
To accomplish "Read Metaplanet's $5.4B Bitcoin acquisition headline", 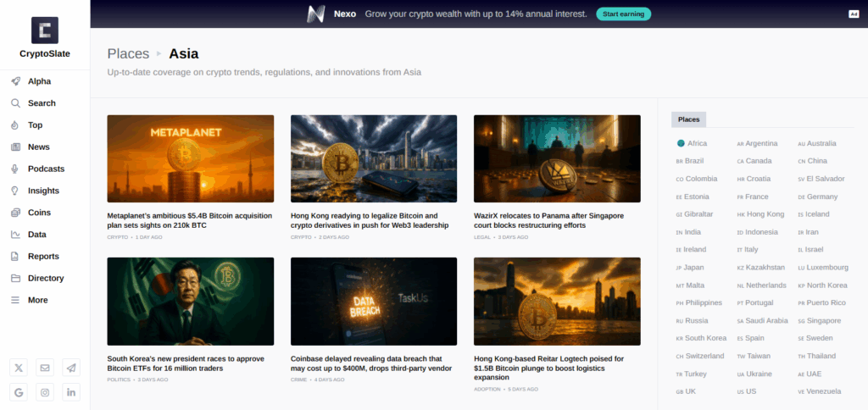I will [x=190, y=220].
